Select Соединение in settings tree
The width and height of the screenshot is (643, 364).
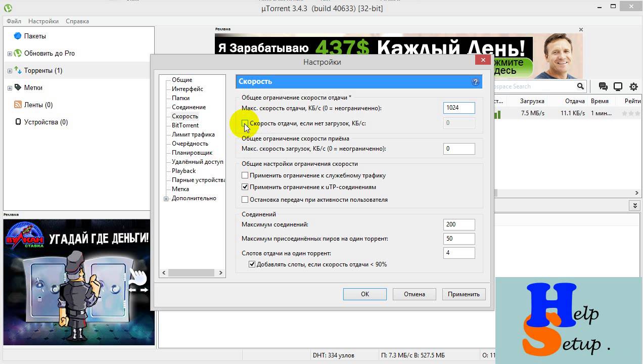pyautogui.click(x=189, y=107)
